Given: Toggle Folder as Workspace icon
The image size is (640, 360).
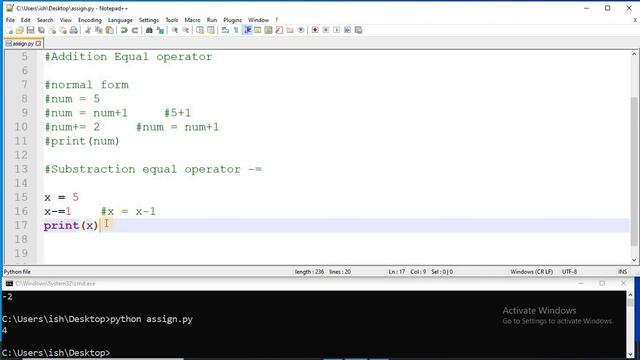Looking at the screenshot, I should tap(290, 30).
